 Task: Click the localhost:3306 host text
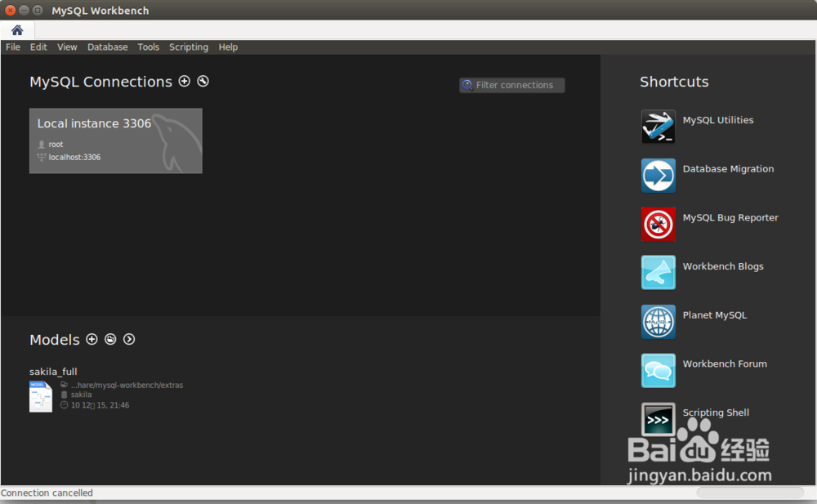(x=74, y=157)
